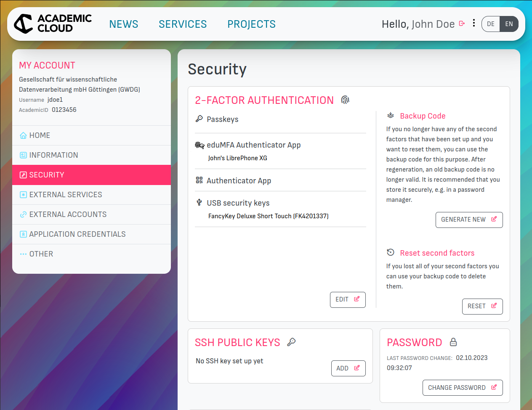
Task: Switch the interface language to DE
Action: pyautogui.click(x=490, y=24)
